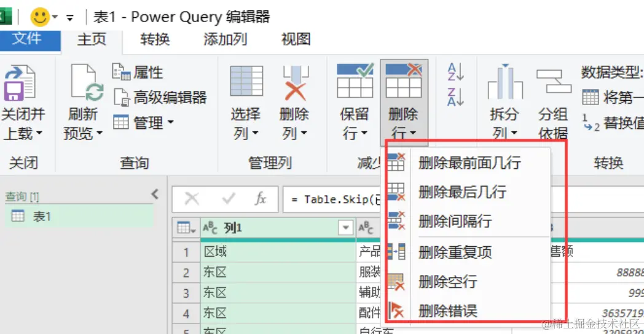Click the cell containing 区域
The image size is (644, 334).
click(278, 252)
